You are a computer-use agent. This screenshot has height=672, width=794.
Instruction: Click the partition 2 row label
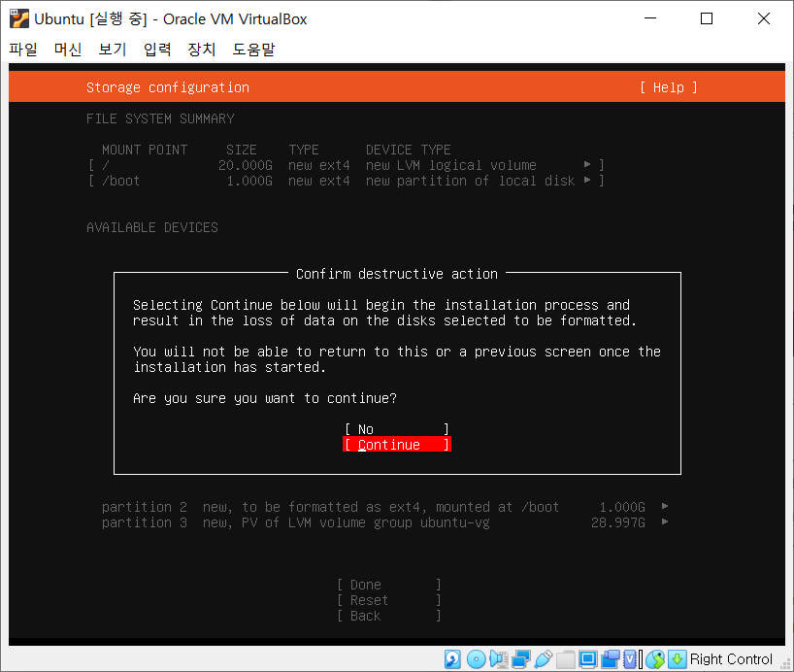(145, 507)
